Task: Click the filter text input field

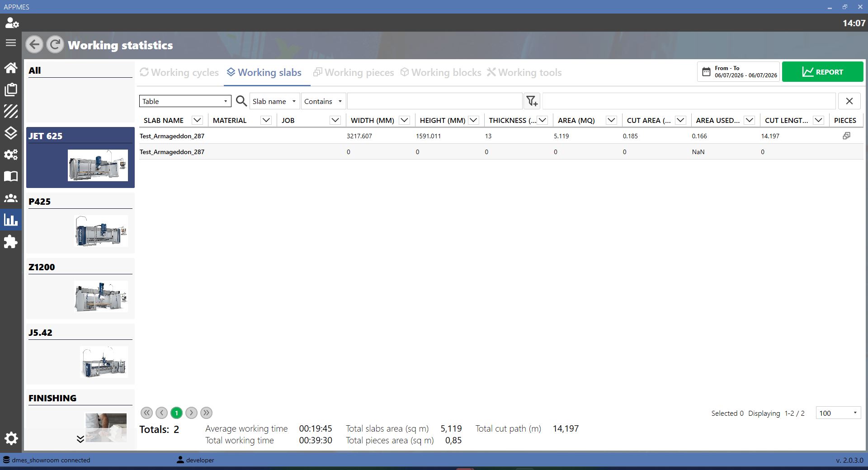Action: (434, 101)
